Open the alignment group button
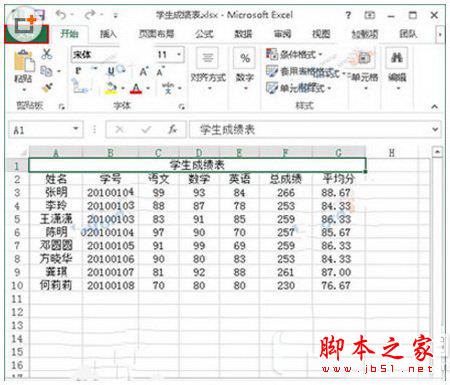The width and height of the screenshot is (450, 385). (x=208, y=69)
